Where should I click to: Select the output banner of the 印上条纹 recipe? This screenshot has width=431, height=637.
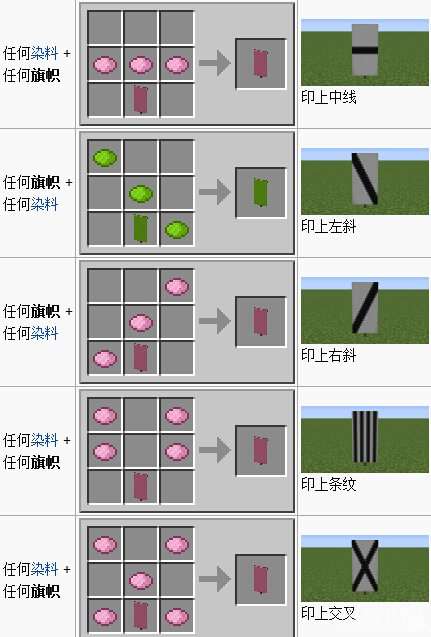pyautogui.click(x=260, y=450)
